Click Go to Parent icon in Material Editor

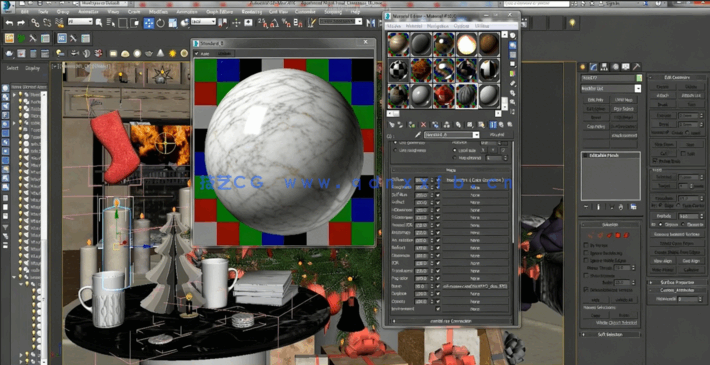[x=501, y=124]
